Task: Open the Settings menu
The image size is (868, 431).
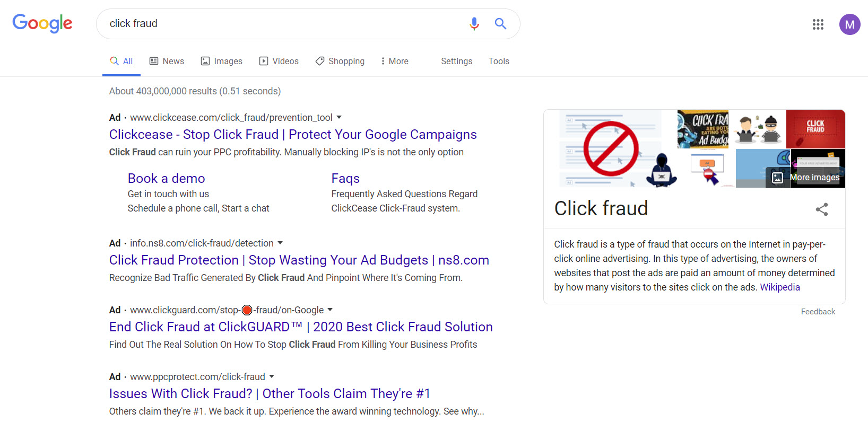Action: 456,60
